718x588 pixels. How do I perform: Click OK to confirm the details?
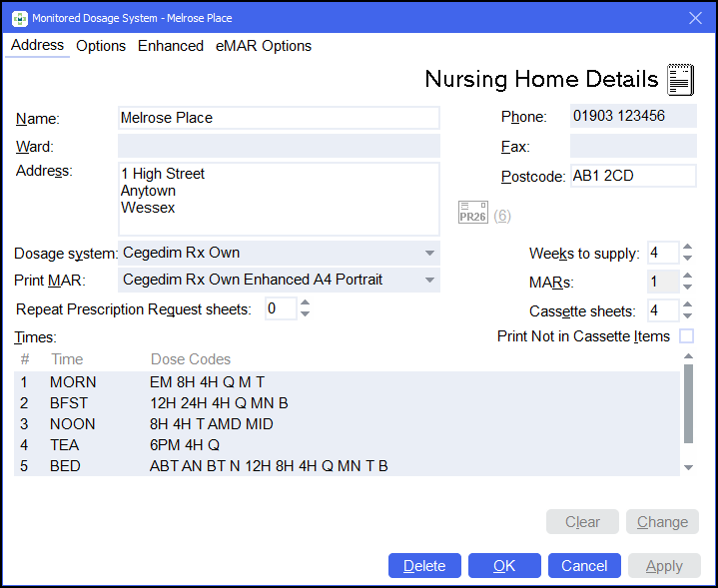tap(504, 566)
